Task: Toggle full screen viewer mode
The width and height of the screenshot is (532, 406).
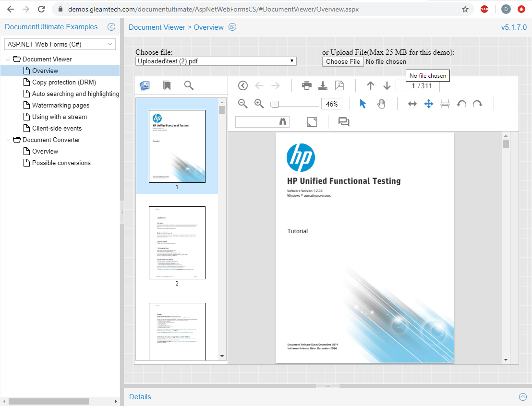Action: (x=312, y=122)
